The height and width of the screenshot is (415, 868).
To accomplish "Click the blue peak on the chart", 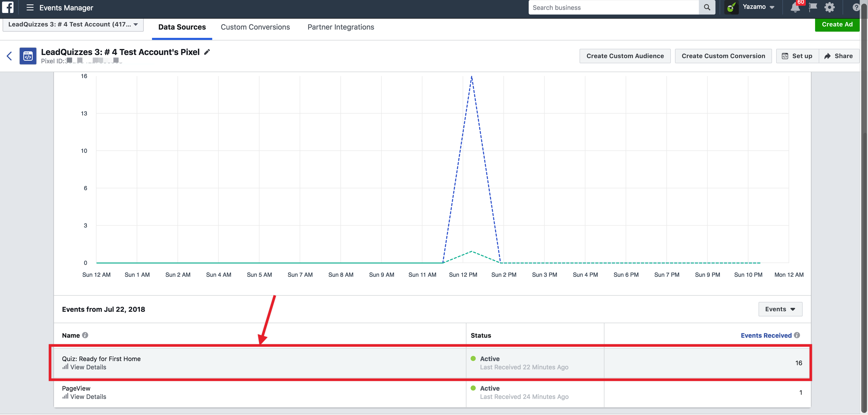I will pyautogui.click(x=472, y=77).
